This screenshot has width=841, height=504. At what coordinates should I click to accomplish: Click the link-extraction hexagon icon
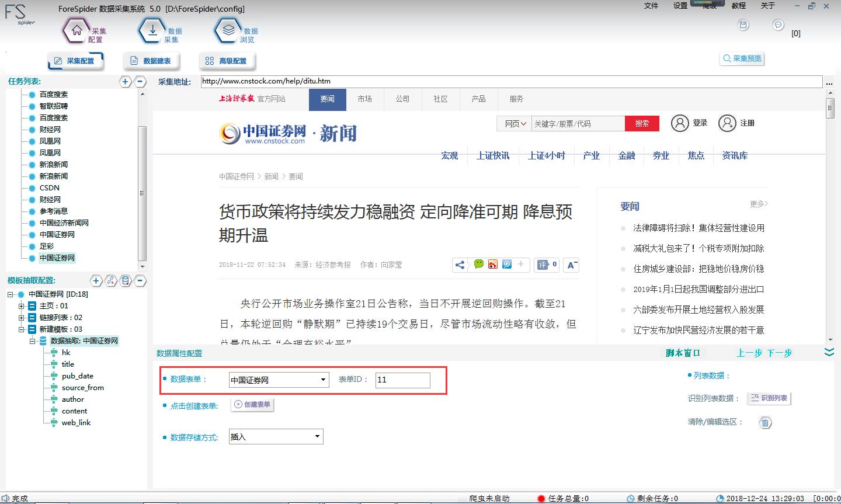point(111,281)
